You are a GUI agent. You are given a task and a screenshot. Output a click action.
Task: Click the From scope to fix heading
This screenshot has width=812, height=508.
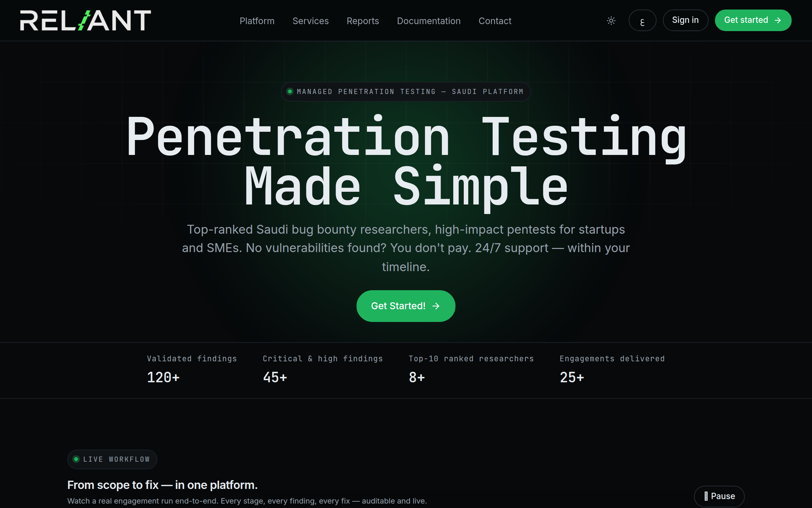[x=162, y=485]
